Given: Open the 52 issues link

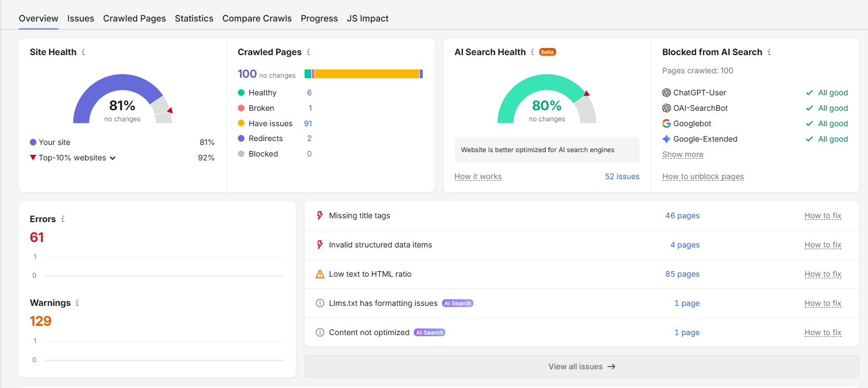Looking at the screenshot, I should [622, 176].
